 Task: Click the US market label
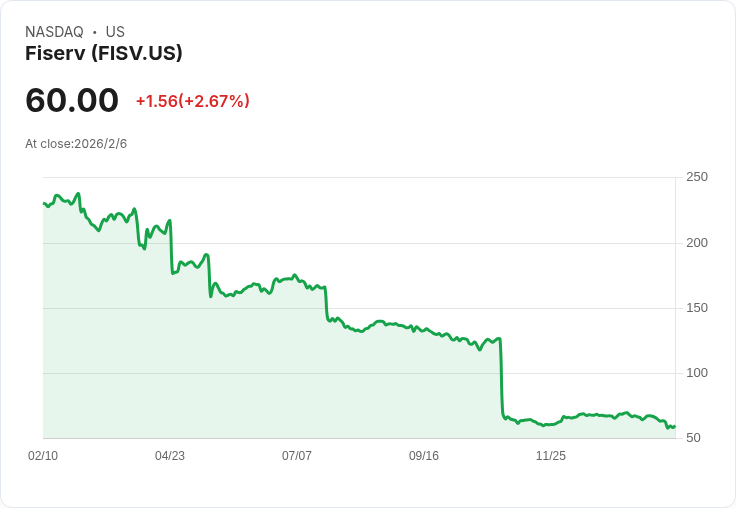[x=115, y=32]
